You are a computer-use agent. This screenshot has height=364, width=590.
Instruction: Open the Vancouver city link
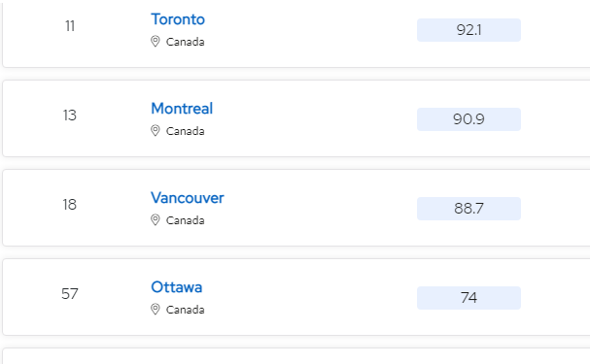(188, 198)
